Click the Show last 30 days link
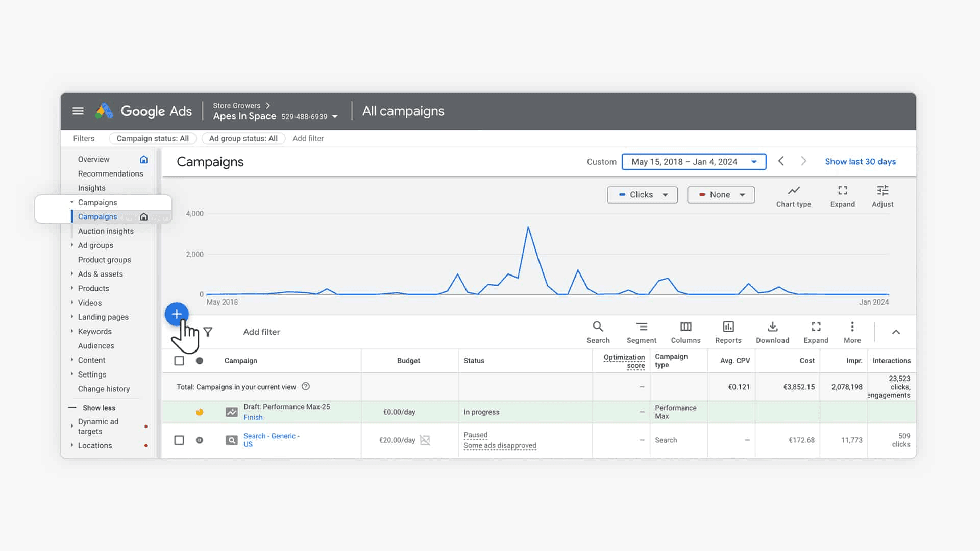This screenshot has width=980, height=551. (860, 162)
